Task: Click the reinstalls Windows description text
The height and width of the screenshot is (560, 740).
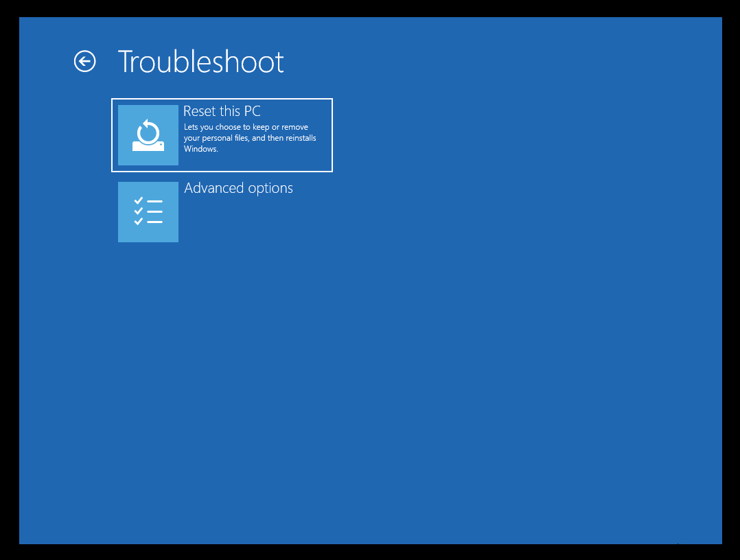Action: 250,137
